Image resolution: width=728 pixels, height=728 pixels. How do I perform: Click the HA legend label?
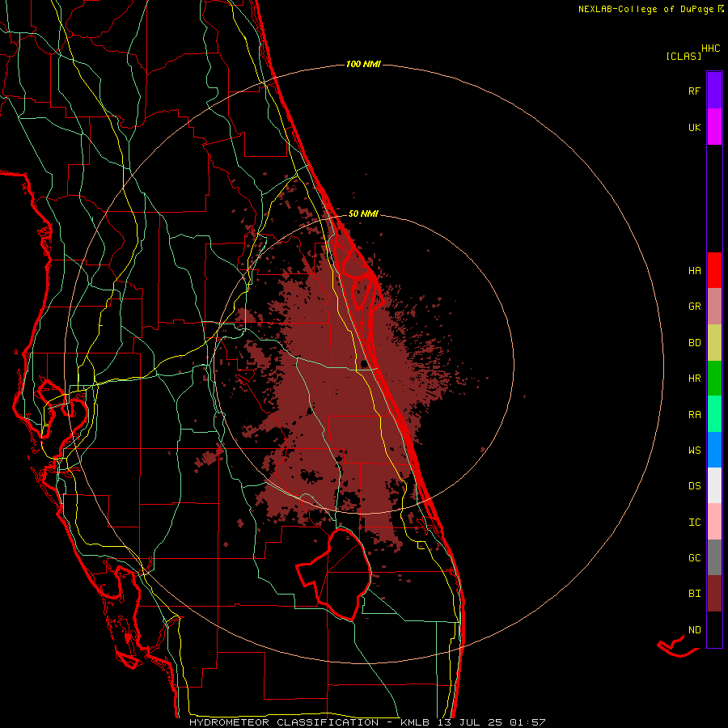pos(694,271)
